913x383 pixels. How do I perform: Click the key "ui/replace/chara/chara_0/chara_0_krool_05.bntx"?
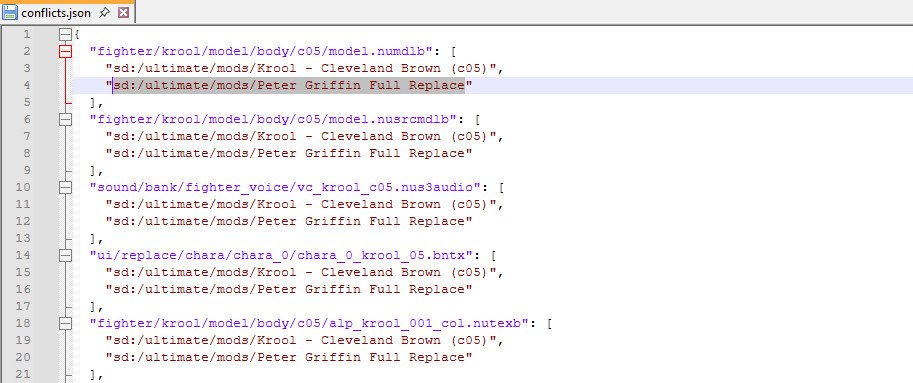point(281,256)
